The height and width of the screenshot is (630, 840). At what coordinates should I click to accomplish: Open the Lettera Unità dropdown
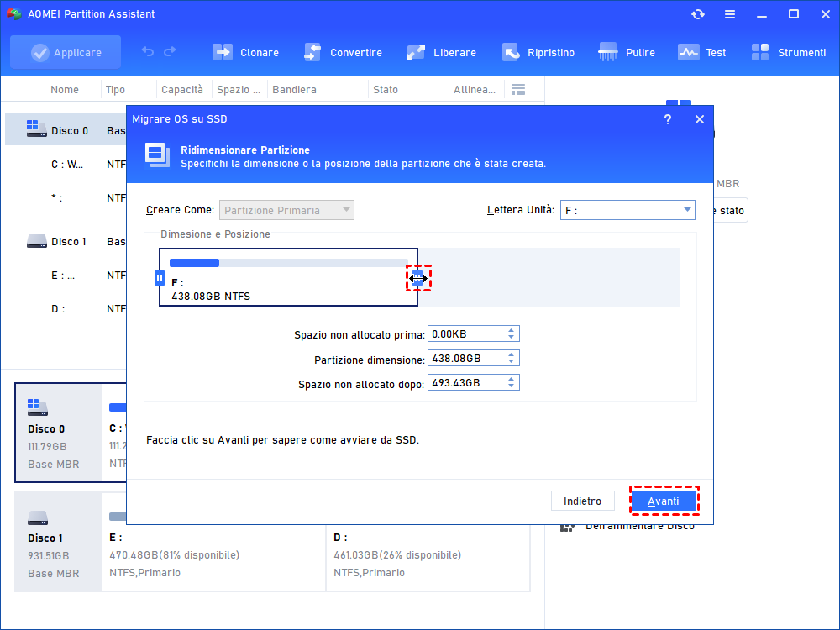click(627, 210)
